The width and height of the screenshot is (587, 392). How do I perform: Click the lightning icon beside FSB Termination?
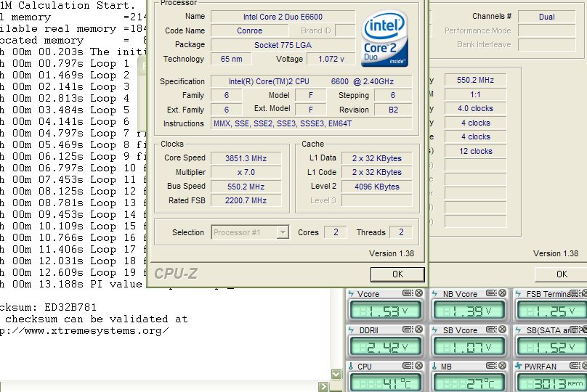[519, 293]
